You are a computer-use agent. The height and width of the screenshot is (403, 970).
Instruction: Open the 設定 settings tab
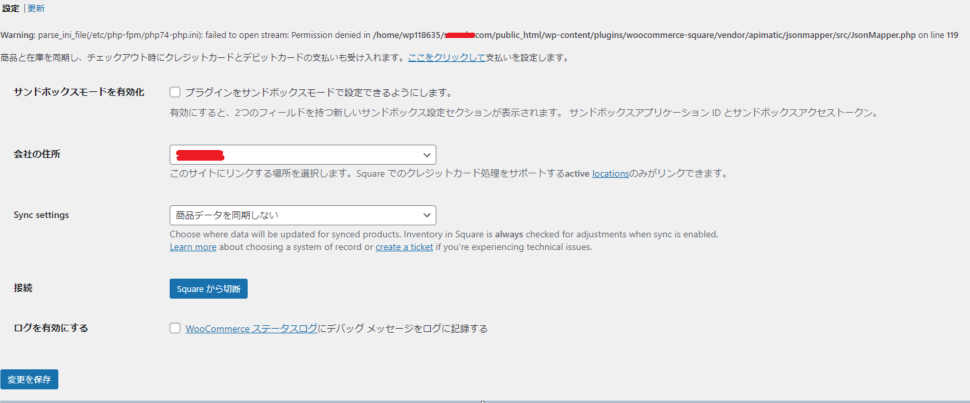(x=11, y=9)
